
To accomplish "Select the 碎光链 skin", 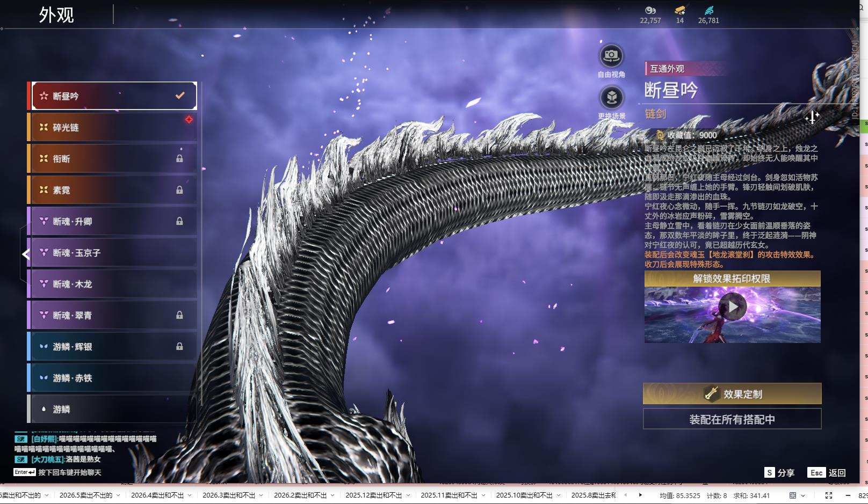I will tap(114, 127).
